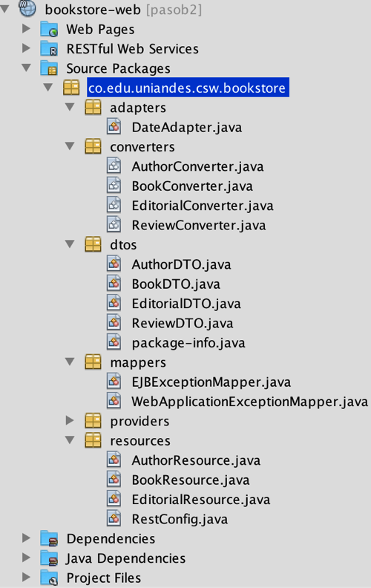
Task: Expand the providers package
Action: point(70,421)
